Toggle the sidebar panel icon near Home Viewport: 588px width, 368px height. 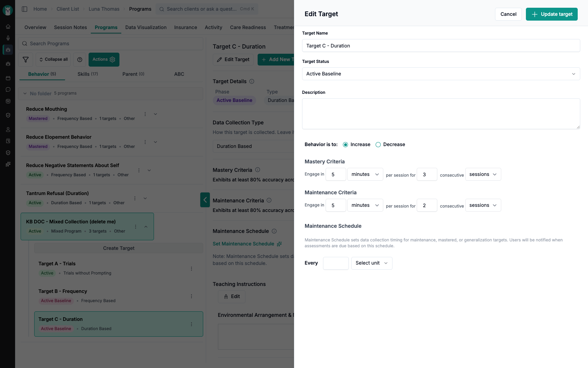pos(25,9)
